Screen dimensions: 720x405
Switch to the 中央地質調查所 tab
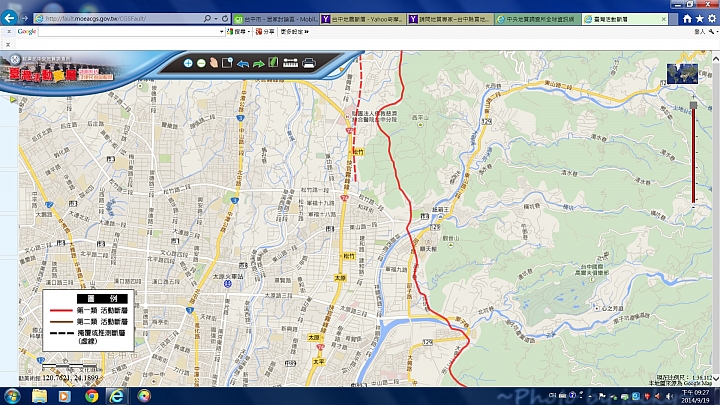pos(537,19)
